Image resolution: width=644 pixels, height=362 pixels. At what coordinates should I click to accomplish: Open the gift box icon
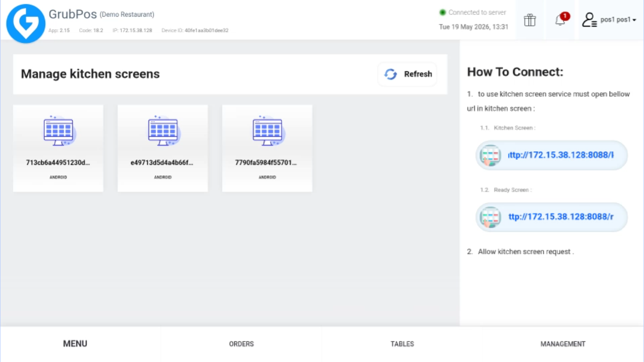[x=530, y=20]
